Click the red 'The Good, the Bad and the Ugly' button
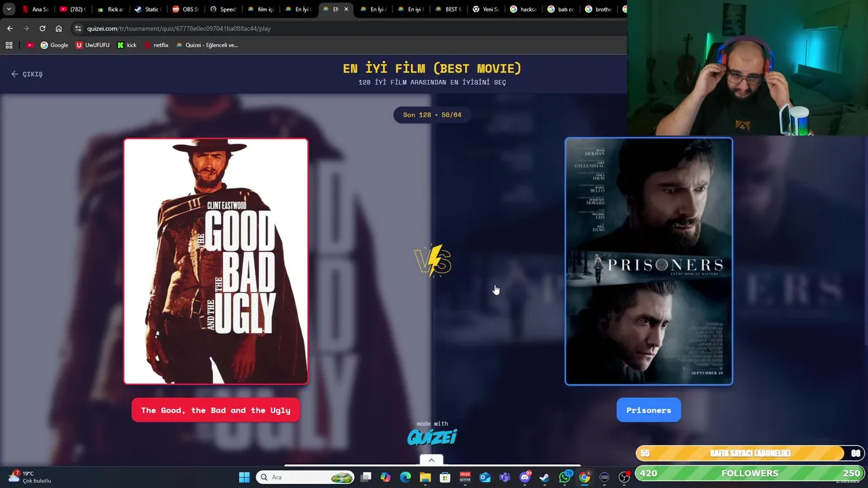 [x=216, y=410]
